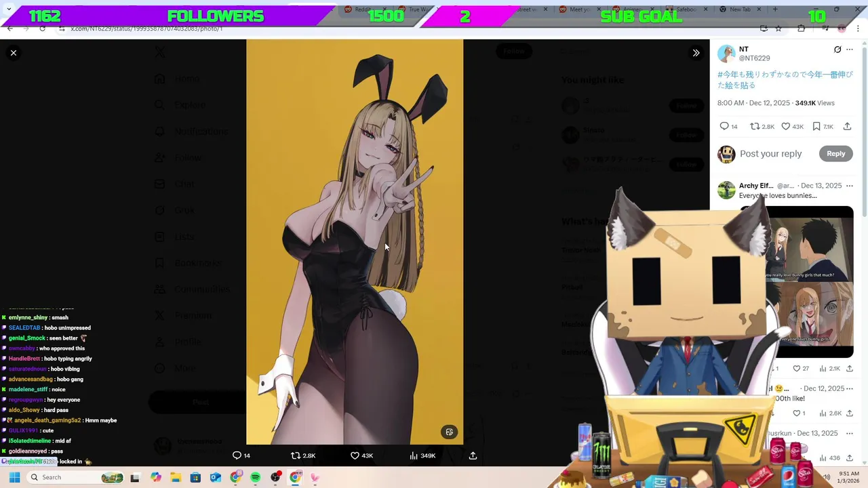
Task: View the 2.6K analytics on the Dec 12 reply
Action: click(x=830, y=413)
